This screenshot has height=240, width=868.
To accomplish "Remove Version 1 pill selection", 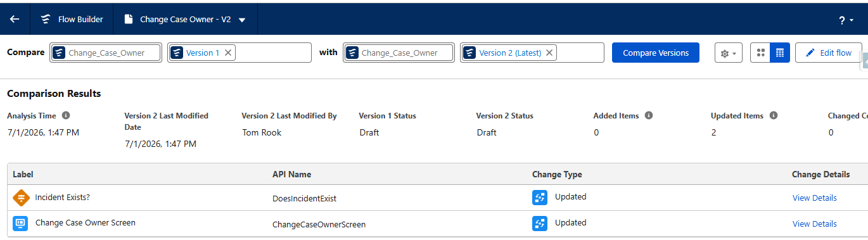I will pos(228,53).
